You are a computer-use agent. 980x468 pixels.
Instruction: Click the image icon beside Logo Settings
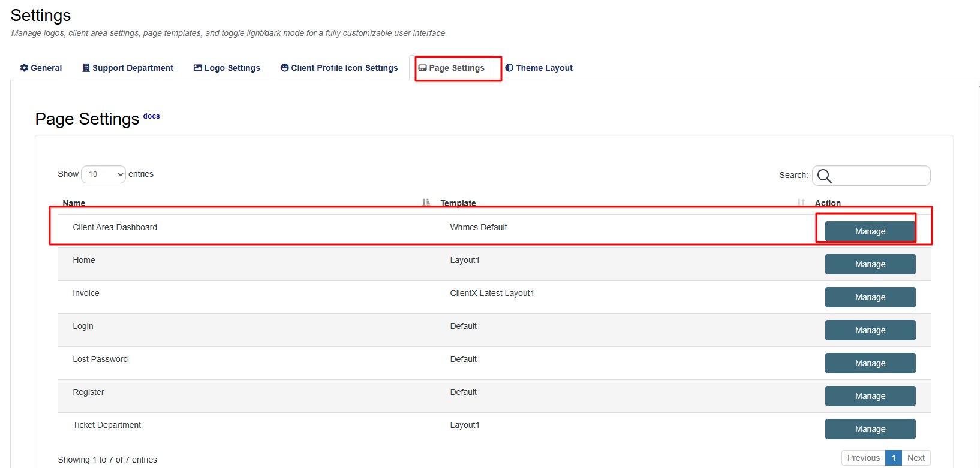click(197, 68)
